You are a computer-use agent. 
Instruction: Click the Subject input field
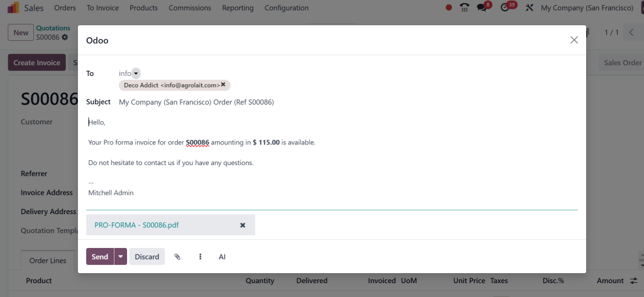point(348,102)
